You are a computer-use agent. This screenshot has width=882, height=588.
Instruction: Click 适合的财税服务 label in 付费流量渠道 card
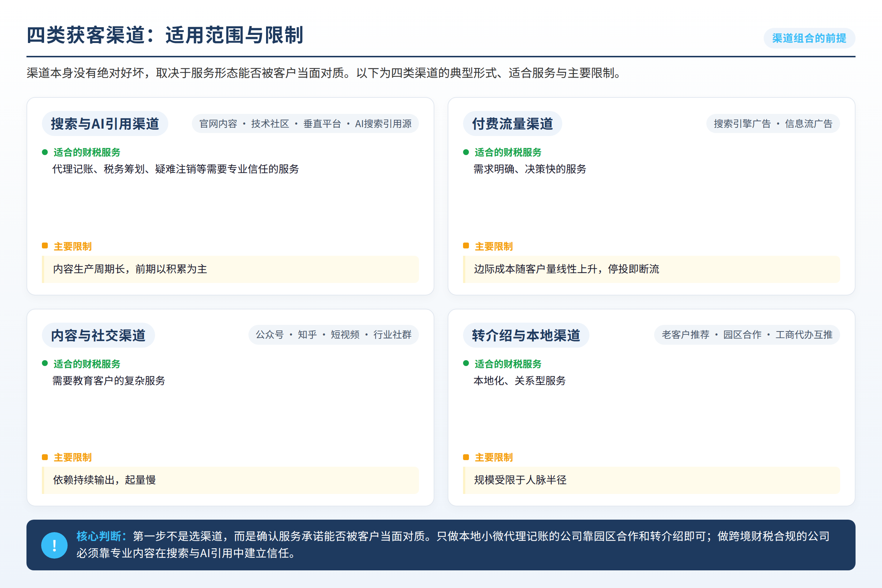[x=508, y=152]
